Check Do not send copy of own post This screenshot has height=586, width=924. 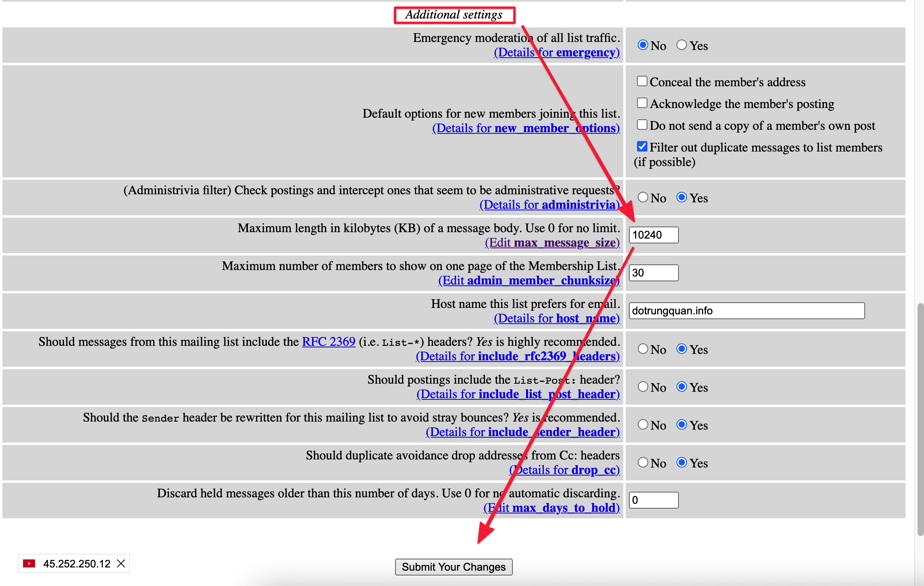pos(642,125)
